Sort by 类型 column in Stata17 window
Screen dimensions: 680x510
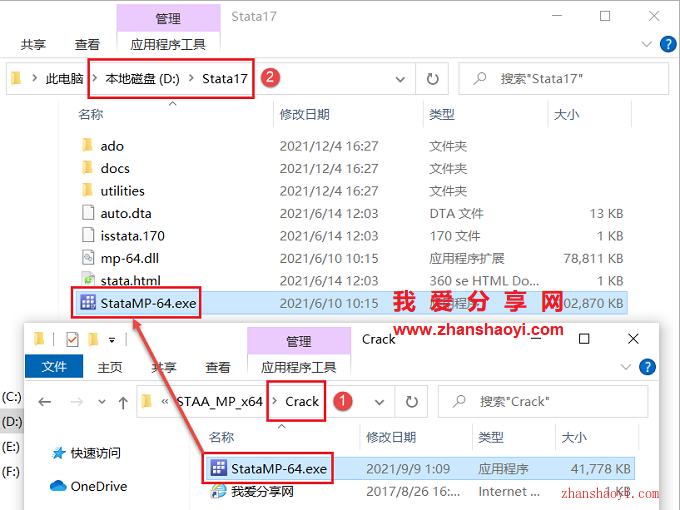441,114
